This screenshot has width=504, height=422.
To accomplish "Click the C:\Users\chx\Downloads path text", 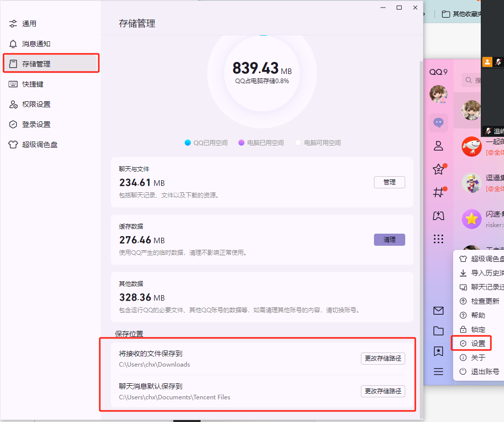I will click(x=155, y=365).
